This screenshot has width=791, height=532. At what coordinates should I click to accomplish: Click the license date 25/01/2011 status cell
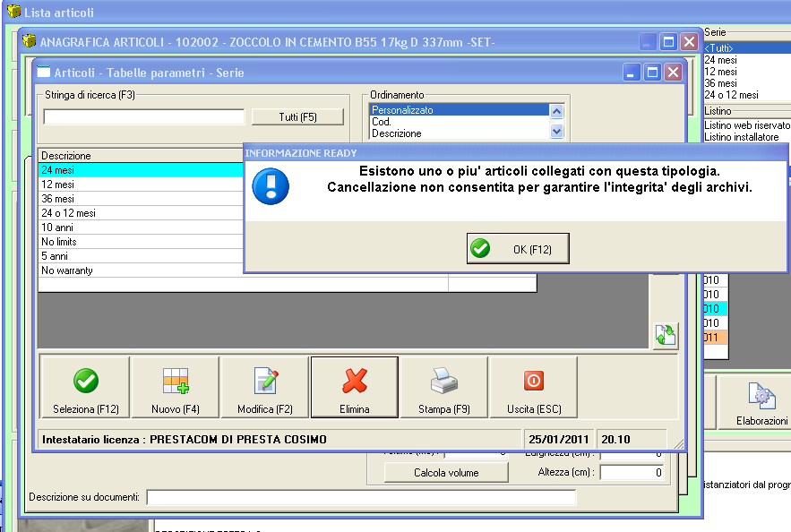[x=559, y=439]
